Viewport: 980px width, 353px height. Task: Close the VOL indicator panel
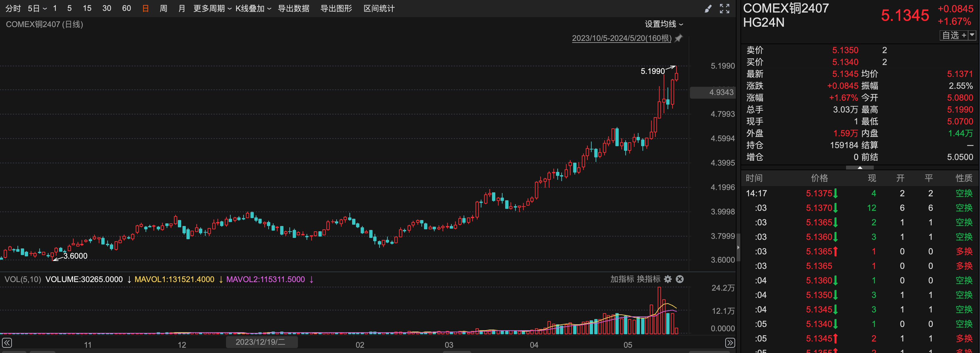coord(680,279)
